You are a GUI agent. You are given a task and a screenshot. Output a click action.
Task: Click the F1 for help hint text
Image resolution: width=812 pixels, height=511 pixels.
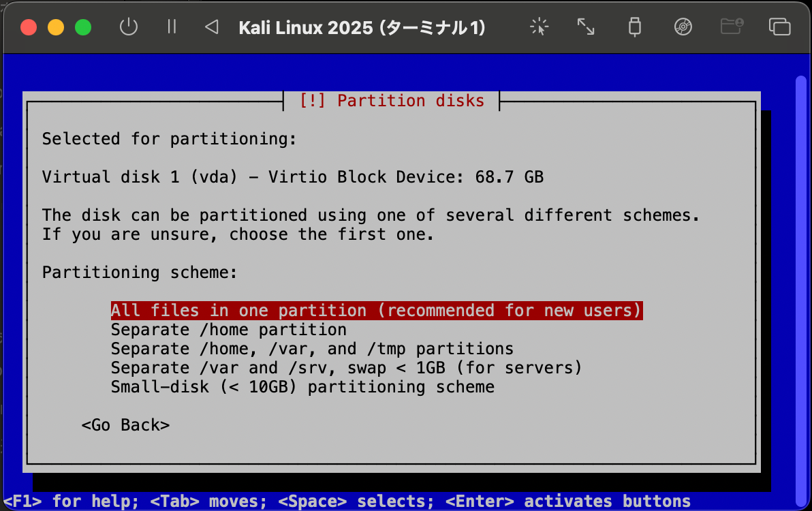coord(71,501)
